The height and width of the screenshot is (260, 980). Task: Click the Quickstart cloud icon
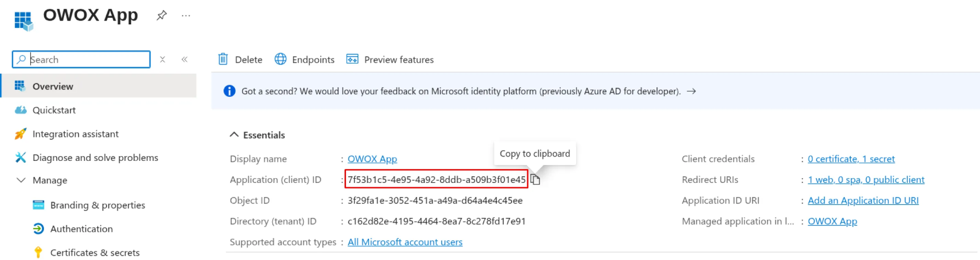[x=21, y=110]
